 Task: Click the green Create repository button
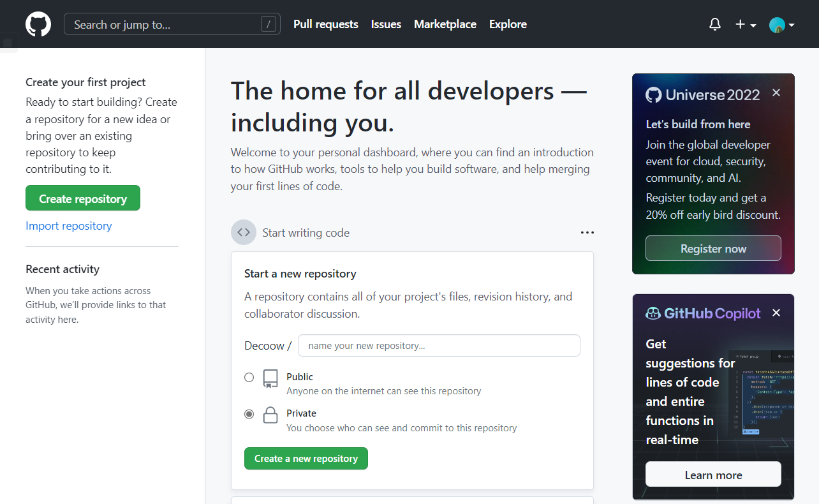pos(83,198)
